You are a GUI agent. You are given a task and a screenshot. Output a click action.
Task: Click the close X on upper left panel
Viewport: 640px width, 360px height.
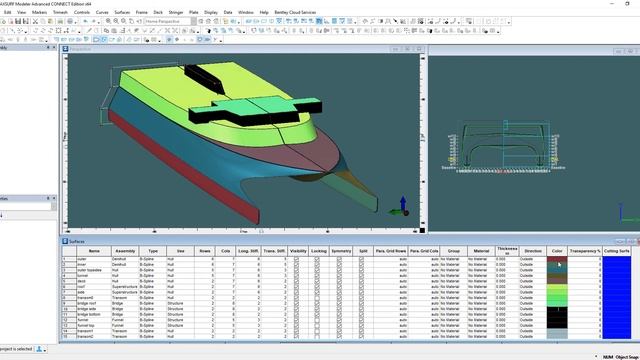coord(54,48)
